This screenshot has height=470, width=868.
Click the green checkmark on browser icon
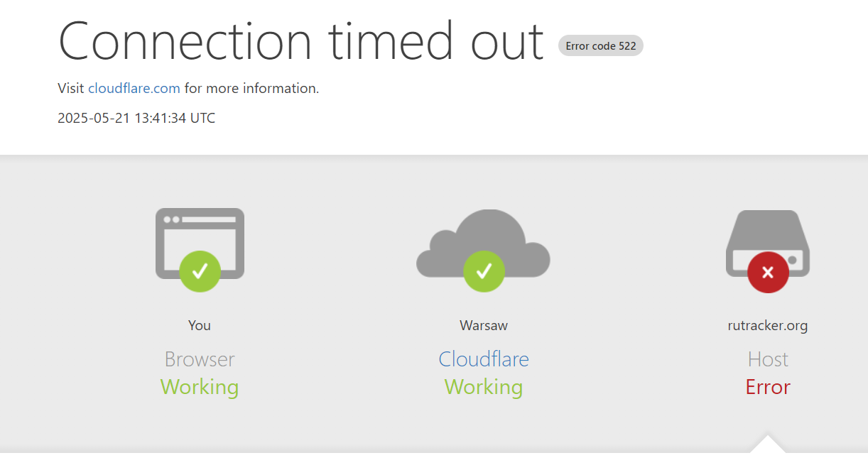click(200, 271)
